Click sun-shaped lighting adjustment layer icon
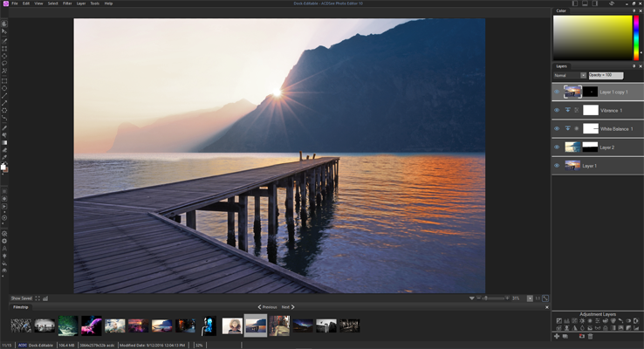Screen dimensions: 644x349 coord(582,321)
